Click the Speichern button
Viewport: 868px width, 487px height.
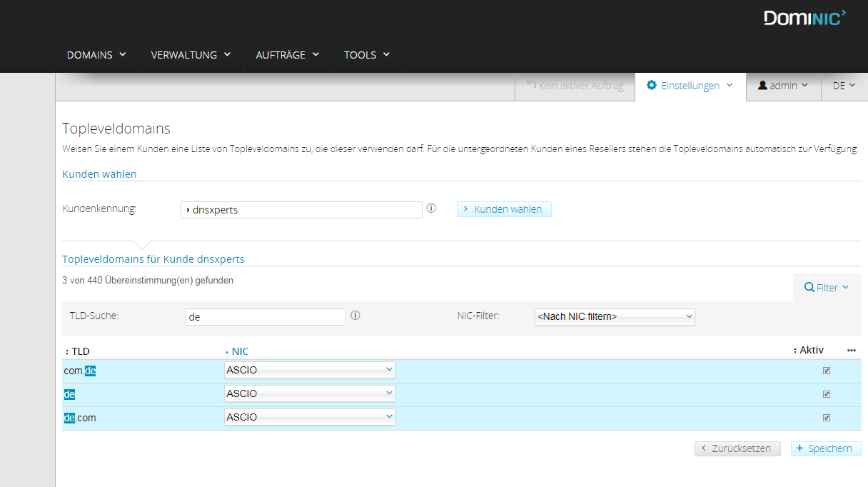826,448
